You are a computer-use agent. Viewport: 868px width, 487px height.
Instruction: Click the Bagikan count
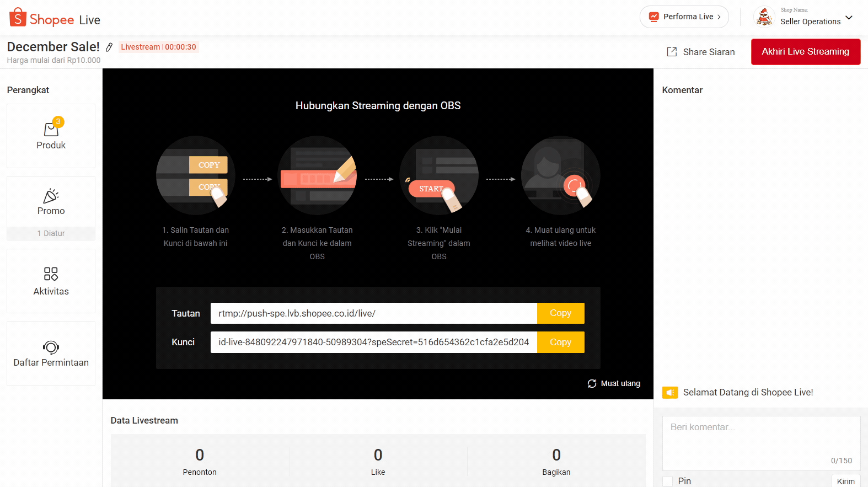click(556, 455)
